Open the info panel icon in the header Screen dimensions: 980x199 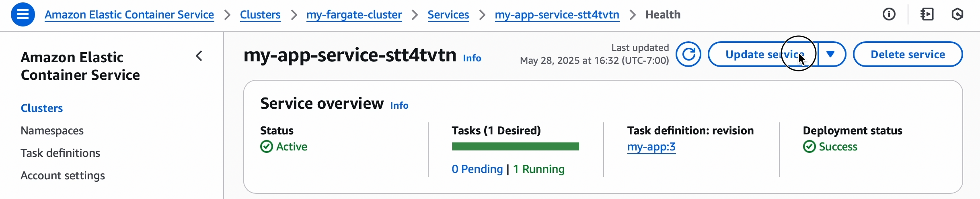pos(889,14)
